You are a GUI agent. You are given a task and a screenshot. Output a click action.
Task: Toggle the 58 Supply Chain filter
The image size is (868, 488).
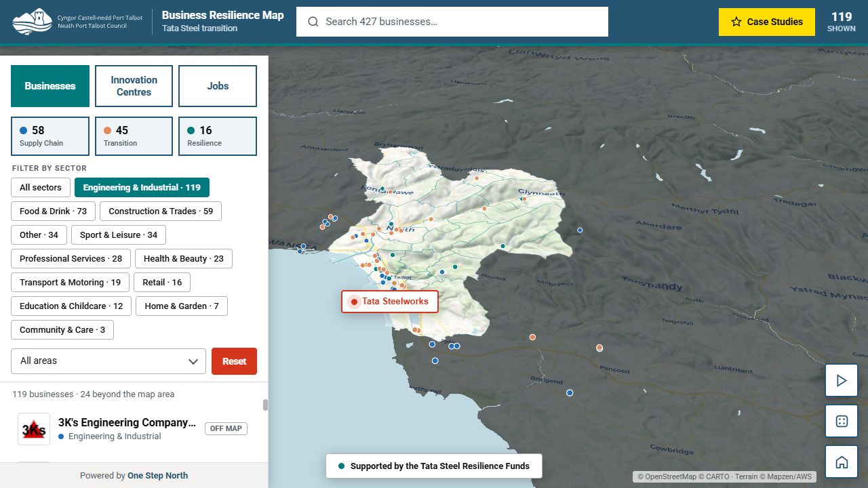(x=50, y=136)
